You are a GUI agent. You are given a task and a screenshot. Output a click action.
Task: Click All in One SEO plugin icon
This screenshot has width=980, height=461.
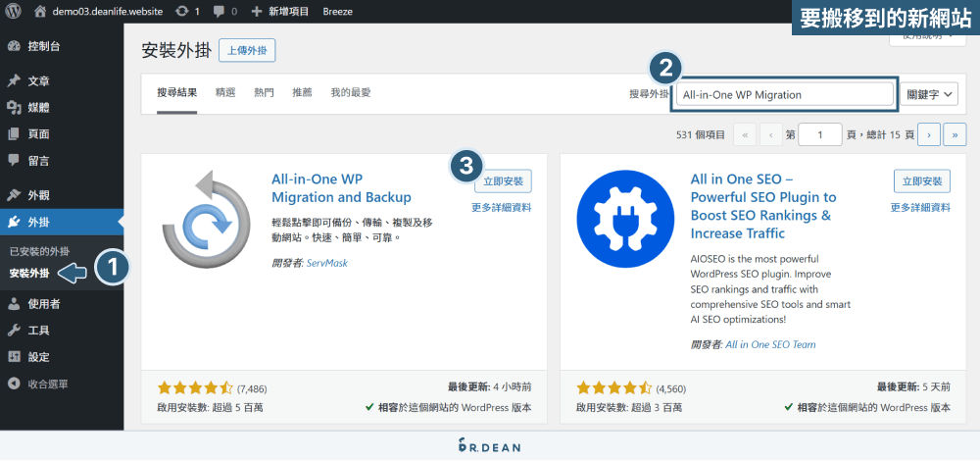click(625, 219)
